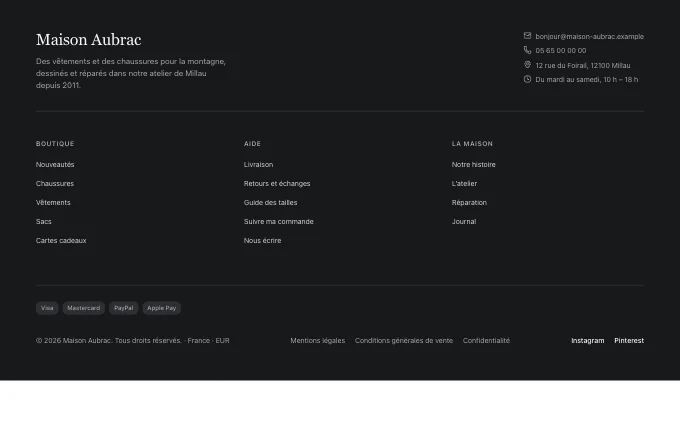Click the copyright 2026 Maison Aubrac text
This screenshot has height=425, width=680.
[x=133, y=341]
